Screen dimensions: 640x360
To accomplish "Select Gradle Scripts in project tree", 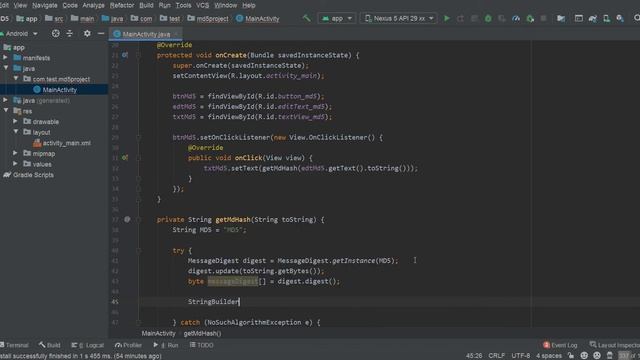I will pos(33,175).
